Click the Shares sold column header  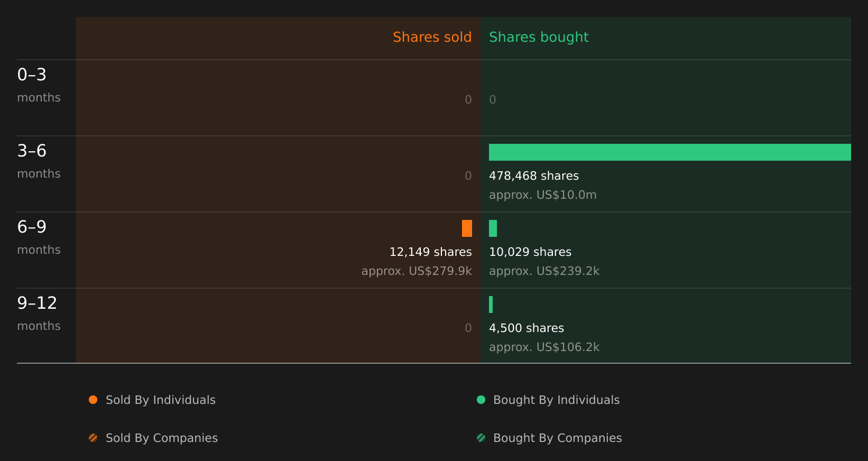(432, 37)
